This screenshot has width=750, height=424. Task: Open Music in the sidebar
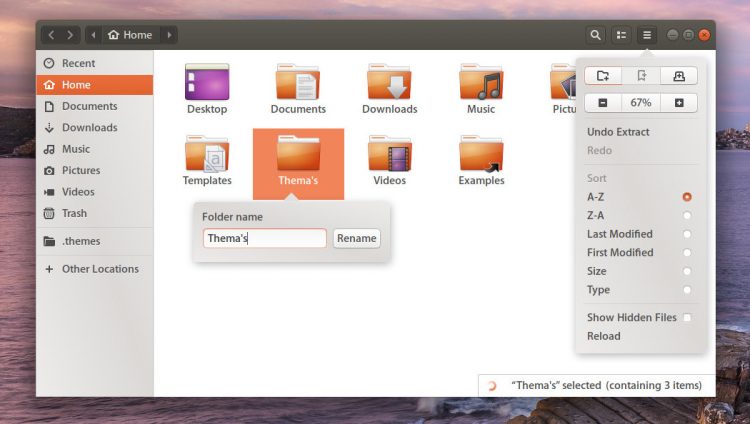[x=95, y=149]
